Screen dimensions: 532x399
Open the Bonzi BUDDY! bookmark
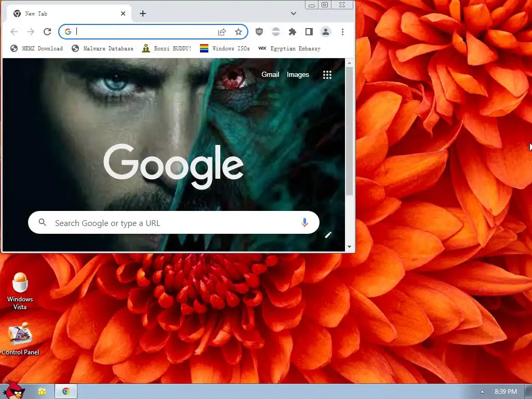(x=167, y=48)
